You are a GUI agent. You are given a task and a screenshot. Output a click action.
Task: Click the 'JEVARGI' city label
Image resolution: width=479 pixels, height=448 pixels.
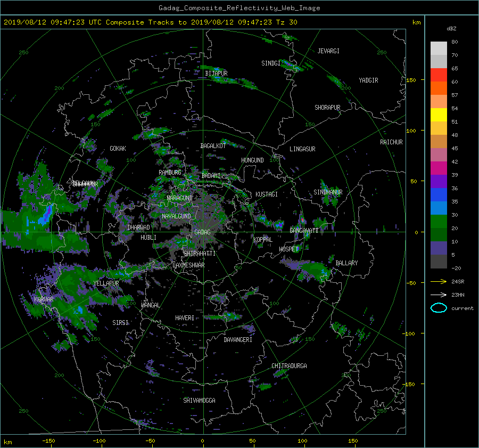pyautogui.click(x=328, y=51)
